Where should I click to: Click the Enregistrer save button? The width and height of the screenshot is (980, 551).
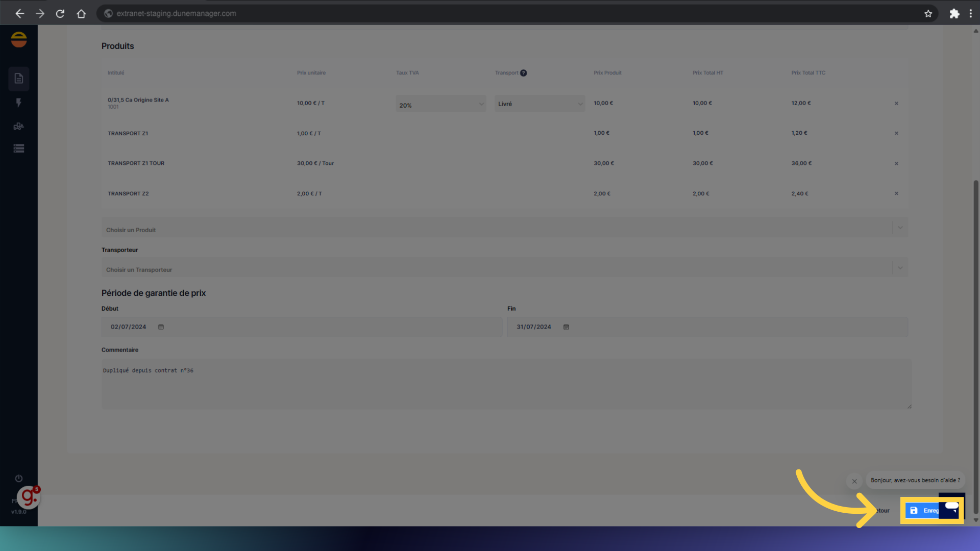click(923, 511)
